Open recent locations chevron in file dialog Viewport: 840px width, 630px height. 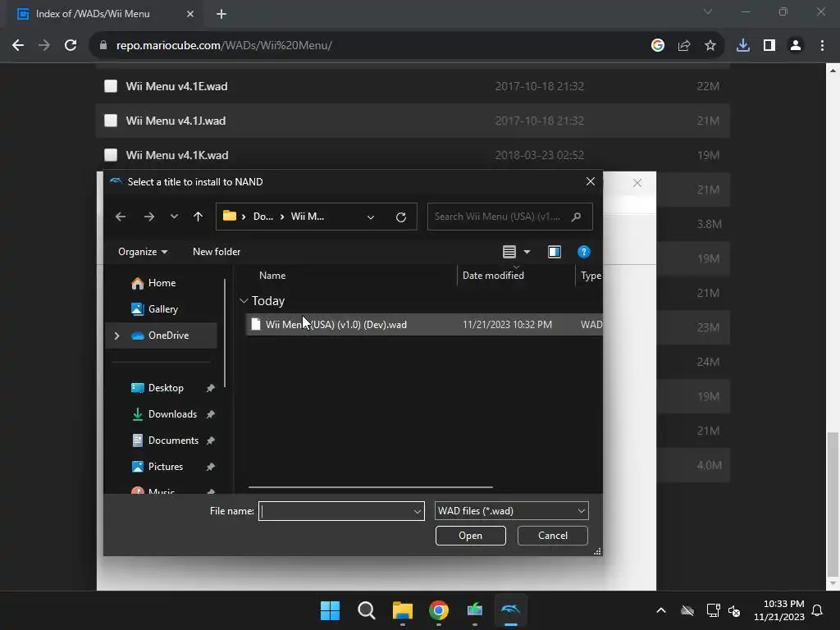pyautogui.click(x=174, y=217)
